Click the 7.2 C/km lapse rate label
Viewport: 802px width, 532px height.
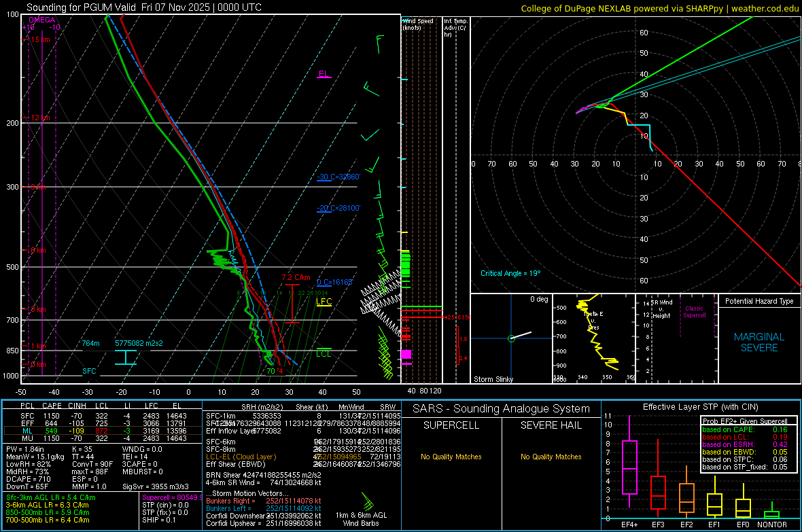296,277
